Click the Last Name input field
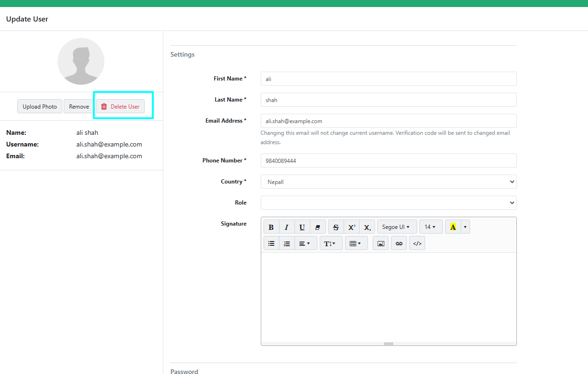The image size is (588, 374). pyautogui.click(x=389, y=100)
